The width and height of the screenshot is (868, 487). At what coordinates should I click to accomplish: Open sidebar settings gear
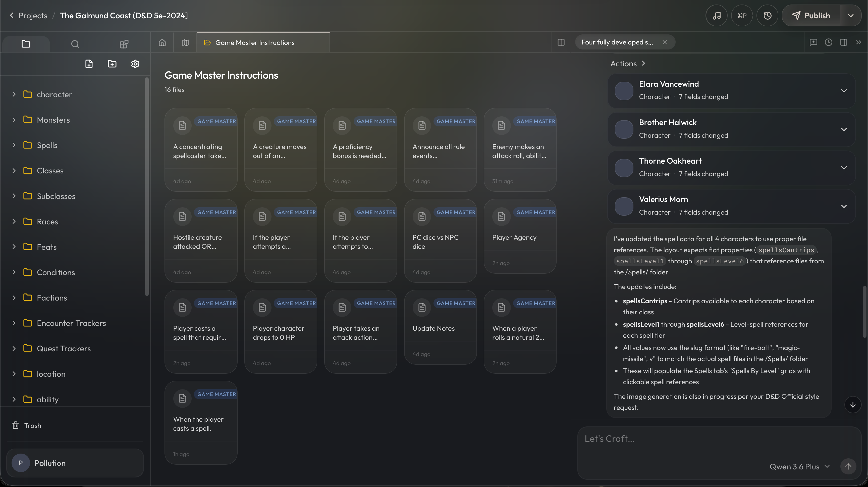coord(135,64)
